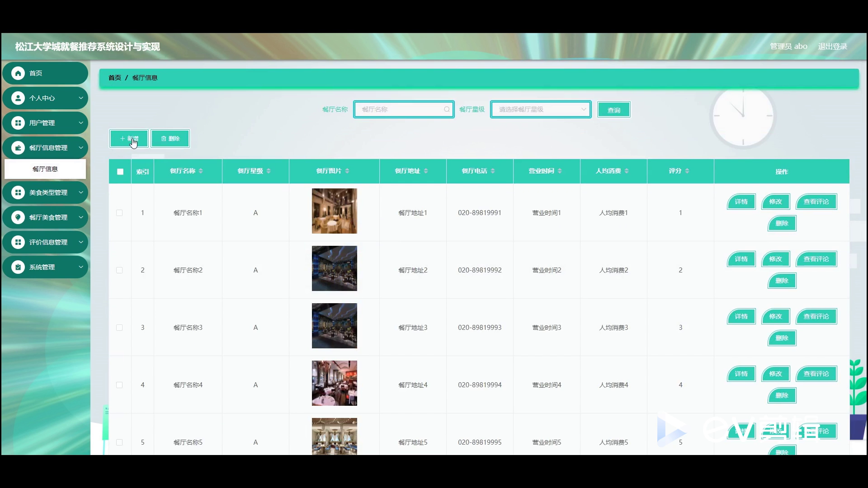Click the 人均消费4 cell

pos(613,385)
